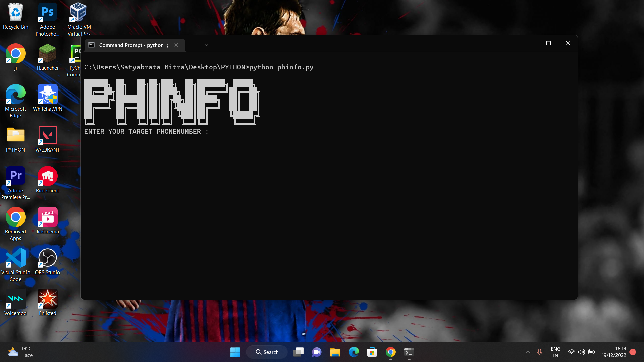The width and height of the screenshot is (644, 362).
Task: Switch the ENG IN input language
Action: (555, 352)
